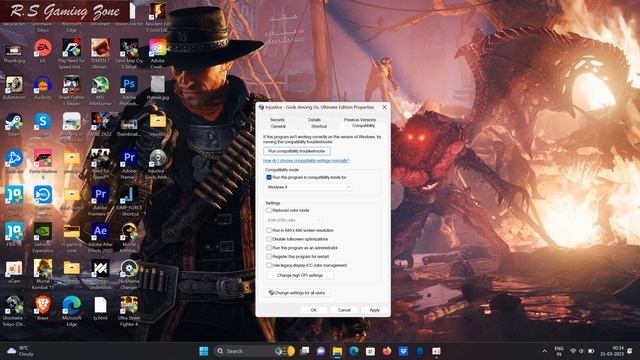
Task: Switch to the General tab
Action: (x=278, y=126)
